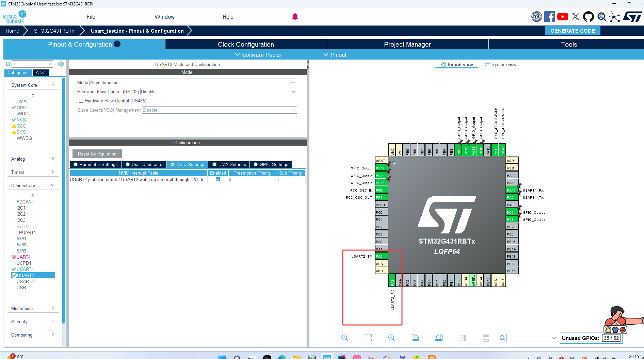Click the notification bell icon
Viewport: 644px width, 359px height.
pos(295,17)
